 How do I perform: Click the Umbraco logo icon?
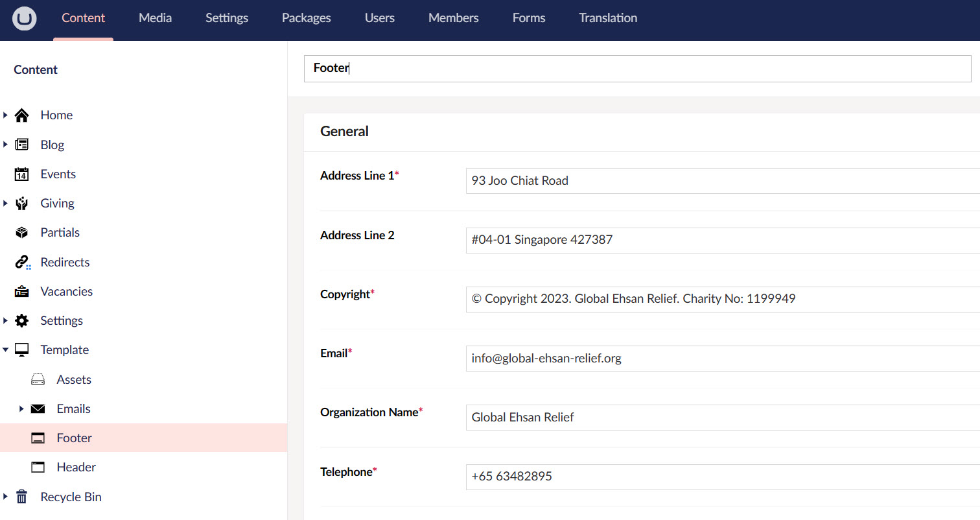coord(24,18)
